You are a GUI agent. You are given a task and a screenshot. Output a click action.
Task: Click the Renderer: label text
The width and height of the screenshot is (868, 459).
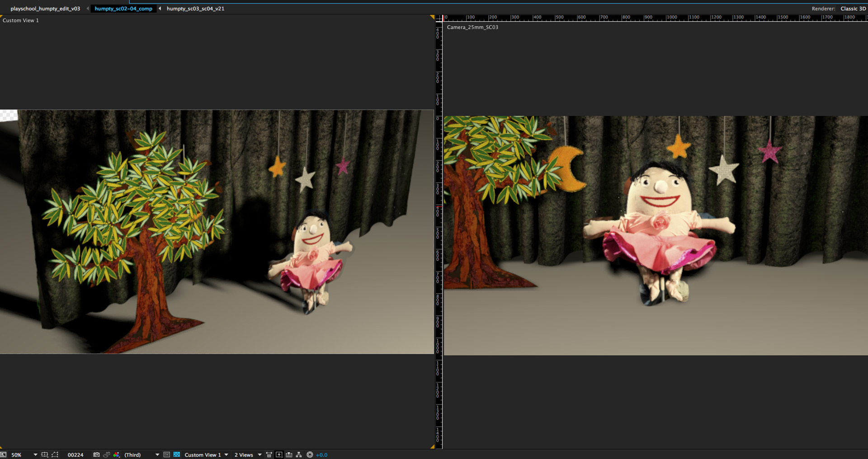[x=823, y=9]
